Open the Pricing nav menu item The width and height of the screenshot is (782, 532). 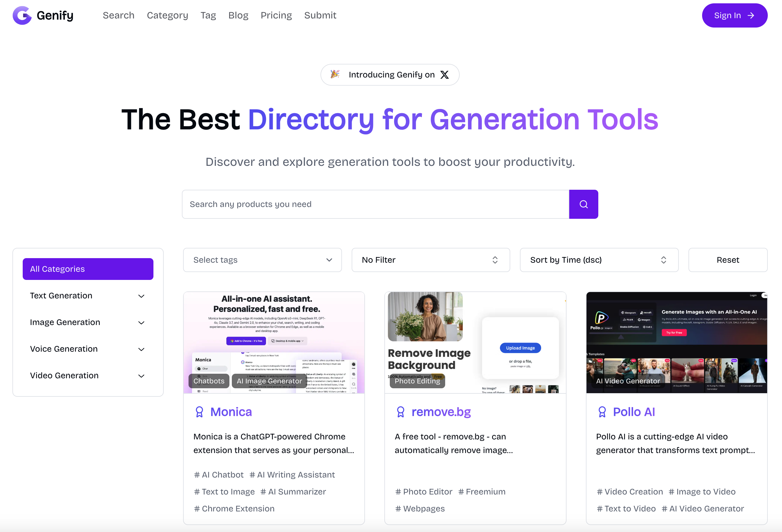coord(276,15)
